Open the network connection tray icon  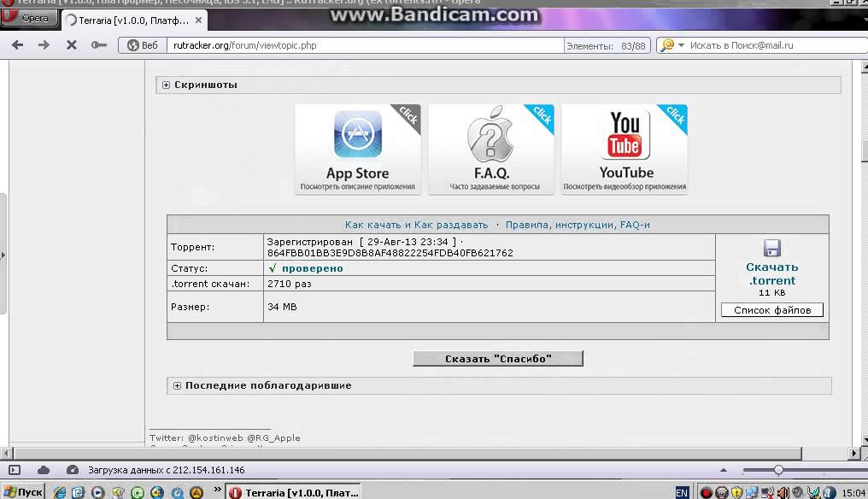[751, 492]
